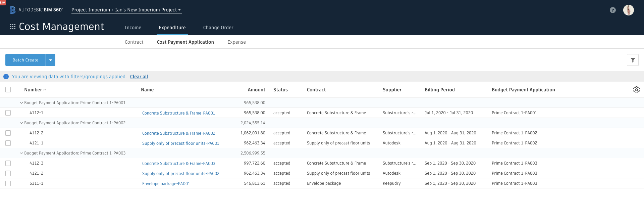
Task: Open Concrete Substructure & Frame-PA002 link
Action: pos(178,133)
